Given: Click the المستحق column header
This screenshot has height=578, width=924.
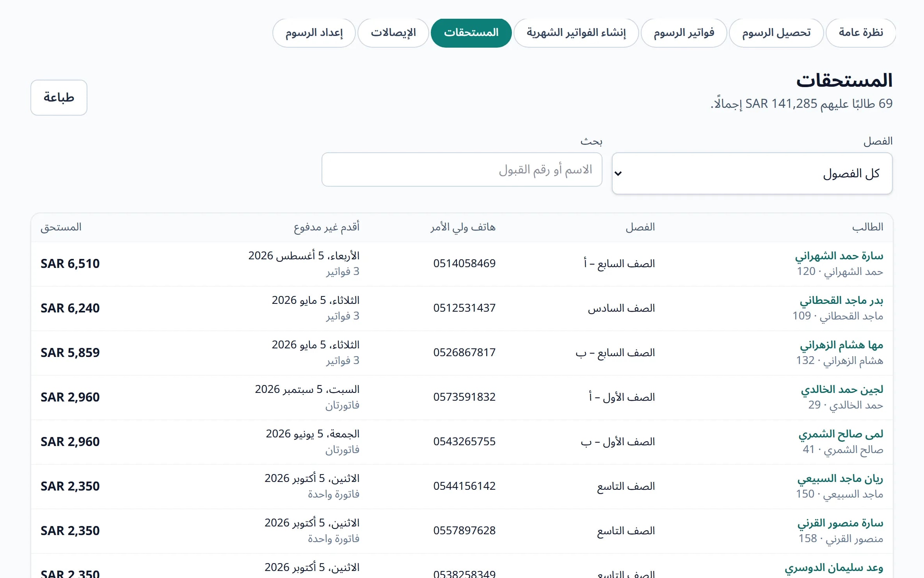Looking at the screenshot, I should click(x=61, y=227).
